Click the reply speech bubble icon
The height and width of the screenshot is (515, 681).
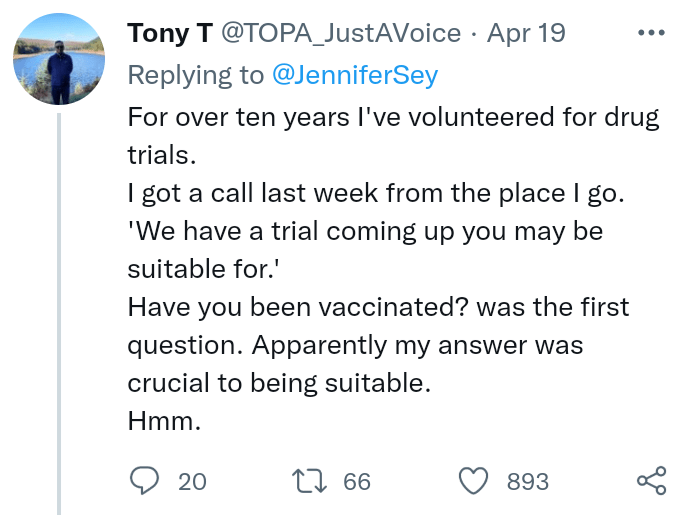[145, 481]
